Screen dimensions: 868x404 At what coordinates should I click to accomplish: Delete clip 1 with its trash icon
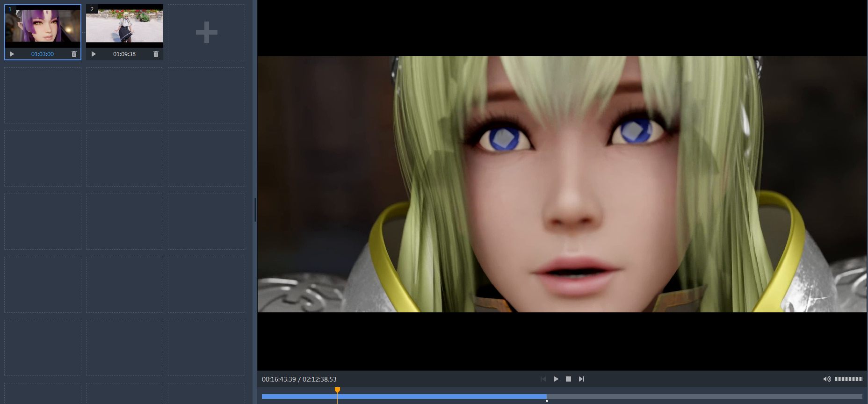(74, 54)
